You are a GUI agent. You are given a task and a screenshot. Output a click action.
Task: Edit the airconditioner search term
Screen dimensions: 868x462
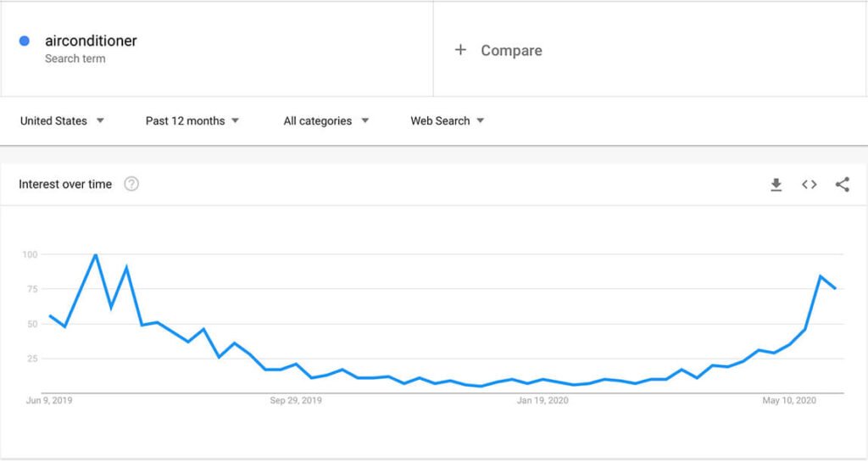91,41
